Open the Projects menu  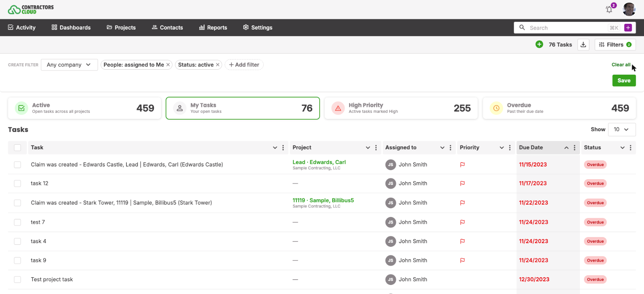pyautogui.click(x=121, y=27)
